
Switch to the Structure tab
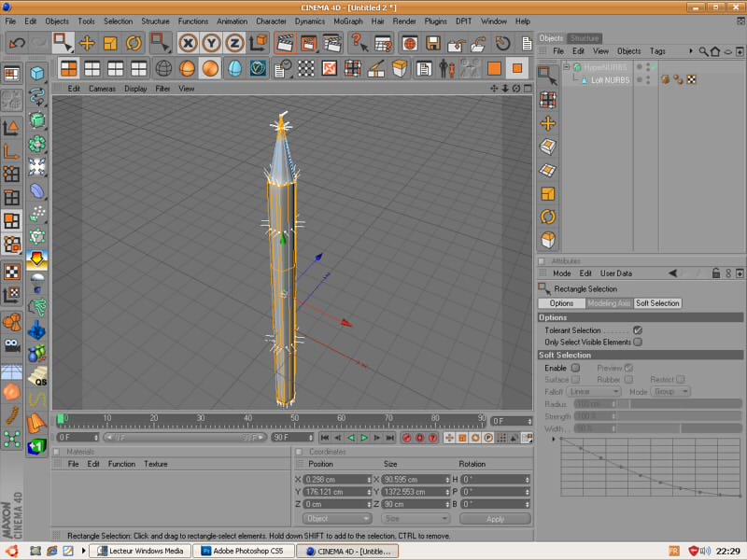[x=585, y=38]
